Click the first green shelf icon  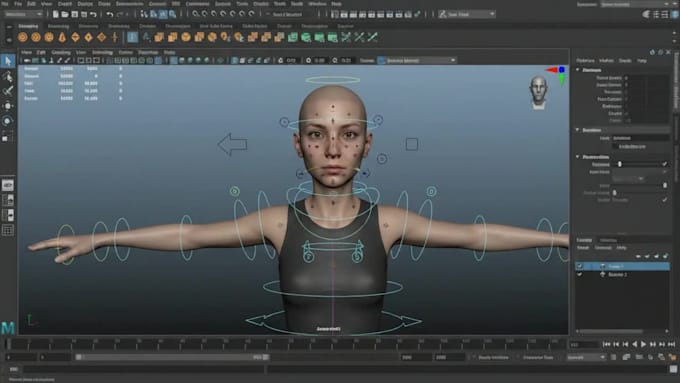tap(293, 37)
